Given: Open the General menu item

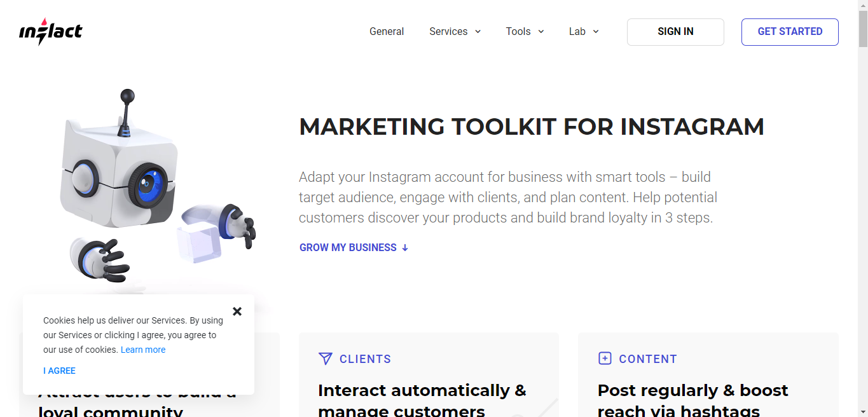Looking at the screenshot, I should [387, 32].
